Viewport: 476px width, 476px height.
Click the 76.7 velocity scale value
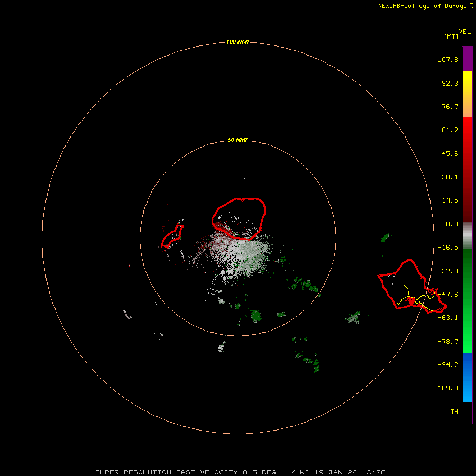click(450, 106)
